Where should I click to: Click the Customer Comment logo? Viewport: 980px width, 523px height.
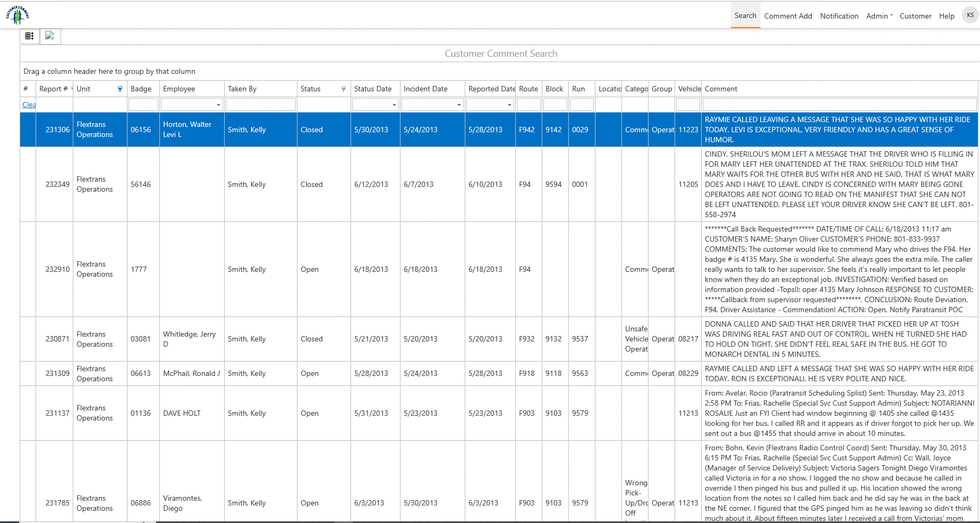(18, 15)
